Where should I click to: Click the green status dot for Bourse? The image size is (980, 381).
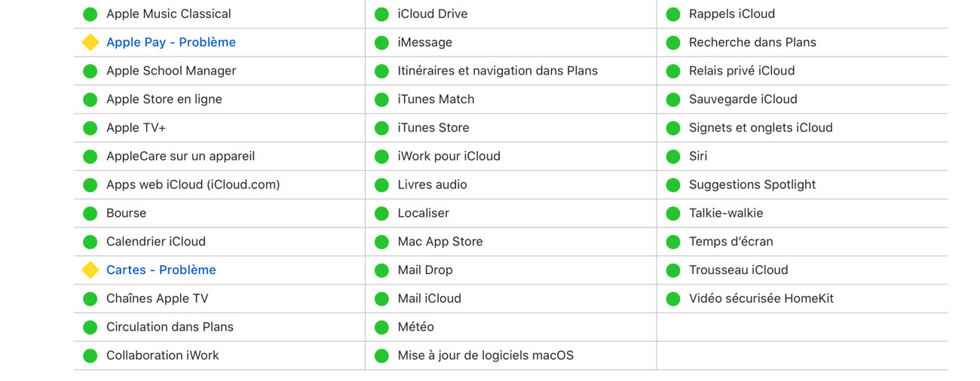pyautogui.click(x=90, y=214)
